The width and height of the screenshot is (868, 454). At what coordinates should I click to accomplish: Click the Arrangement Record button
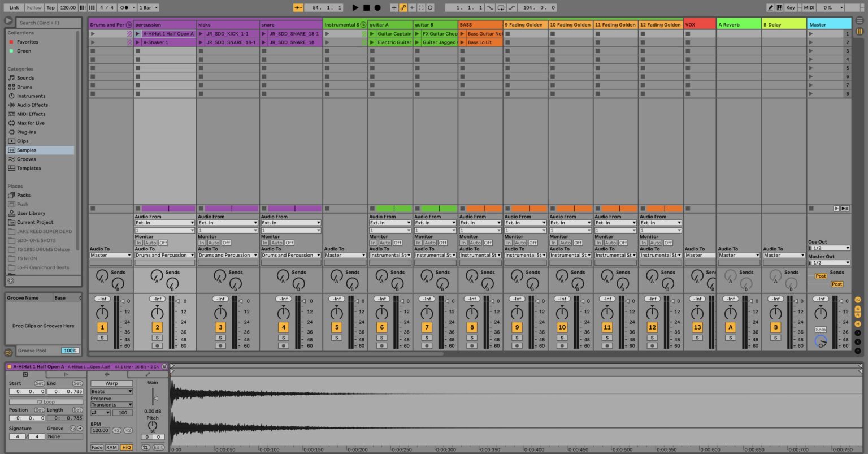tap(377, 8)
